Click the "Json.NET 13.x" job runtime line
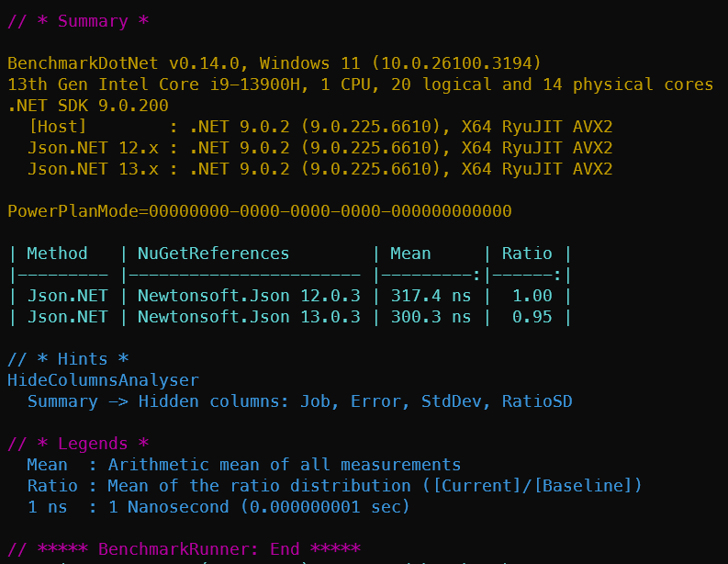 click(320, 169)
